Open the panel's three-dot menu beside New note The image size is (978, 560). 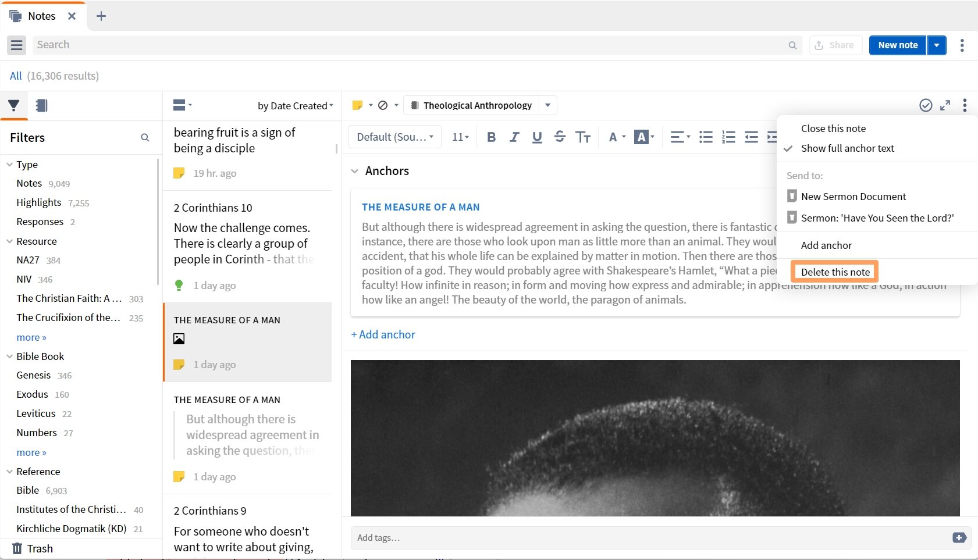962,45
